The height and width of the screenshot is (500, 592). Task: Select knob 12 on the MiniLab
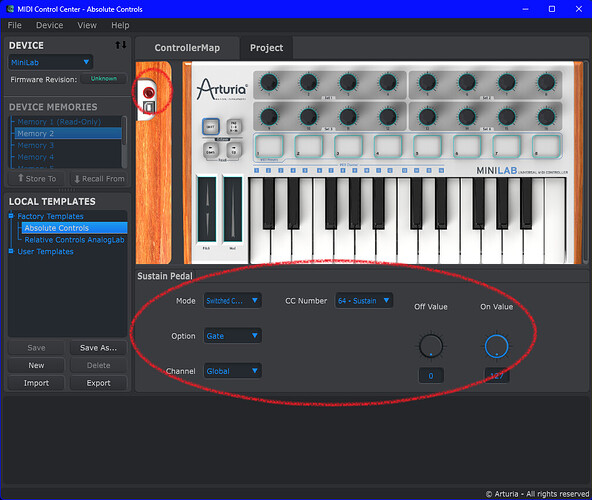(x=388, y=117)
